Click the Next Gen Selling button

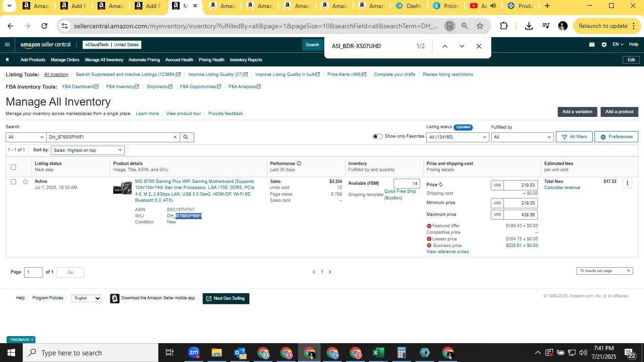coord(226,298)
